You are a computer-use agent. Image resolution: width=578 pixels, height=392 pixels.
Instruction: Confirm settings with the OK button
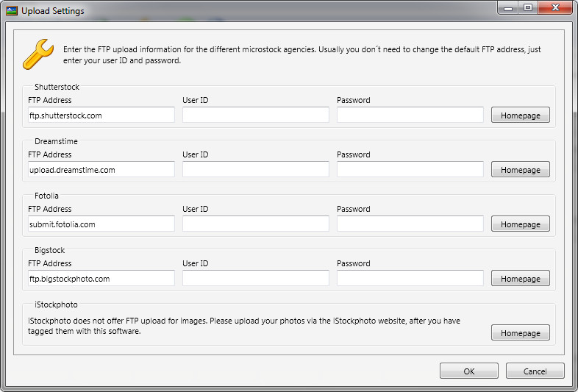(468, 371)
